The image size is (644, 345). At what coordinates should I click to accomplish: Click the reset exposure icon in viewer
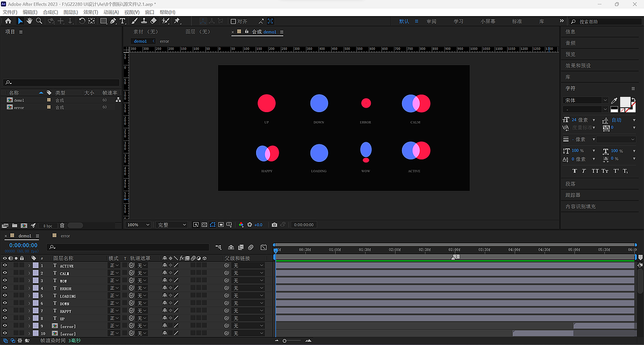click(x=250, y=225)
